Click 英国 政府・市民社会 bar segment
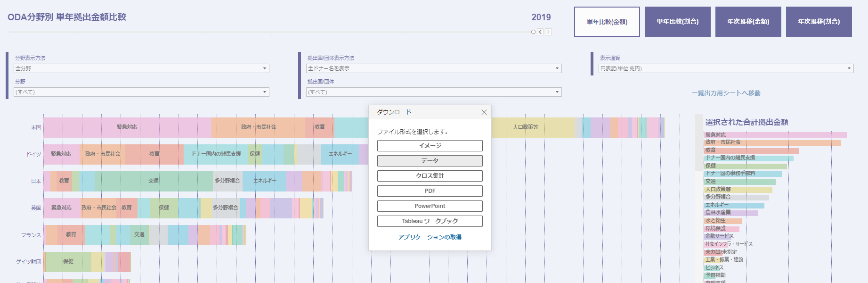 coord(99,208)
